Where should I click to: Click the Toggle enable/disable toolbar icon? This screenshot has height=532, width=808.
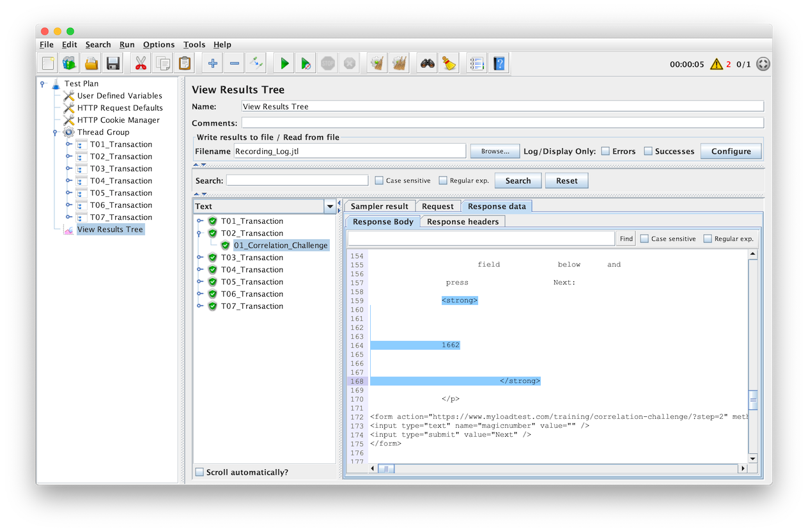pyautogui.click(x=256, y=63)
